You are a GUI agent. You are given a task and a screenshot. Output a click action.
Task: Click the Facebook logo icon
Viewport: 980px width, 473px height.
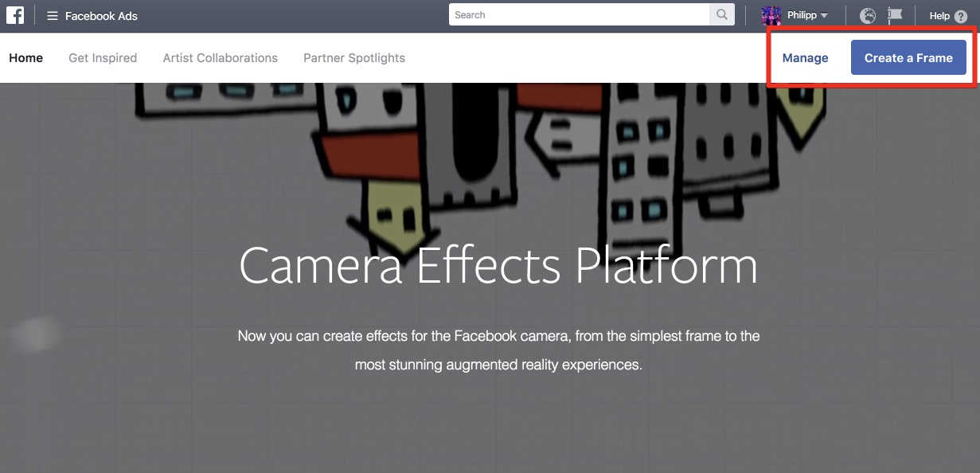point(14,15)
